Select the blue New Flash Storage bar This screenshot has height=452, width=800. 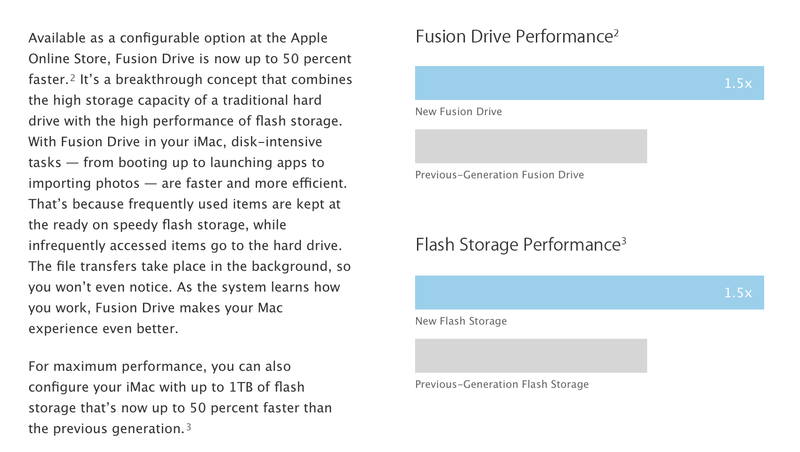click(x=589, y=292)
